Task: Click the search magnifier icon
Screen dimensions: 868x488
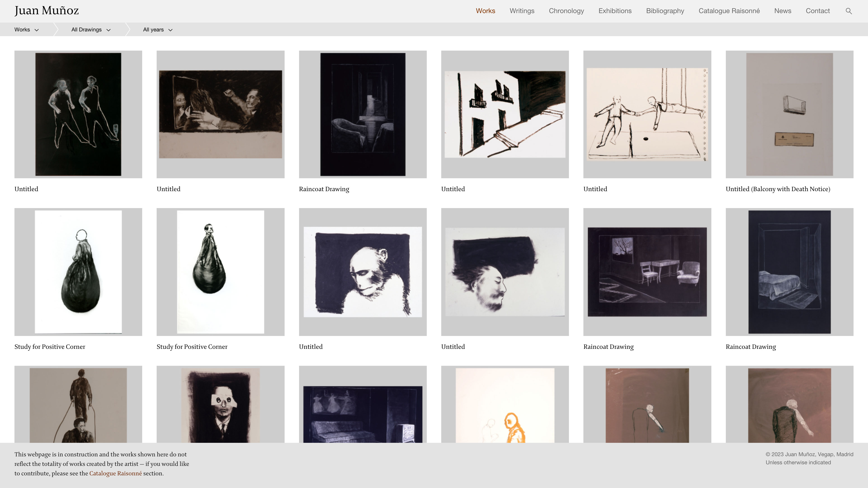Action: pyautogui.click(x=849, y=11)
